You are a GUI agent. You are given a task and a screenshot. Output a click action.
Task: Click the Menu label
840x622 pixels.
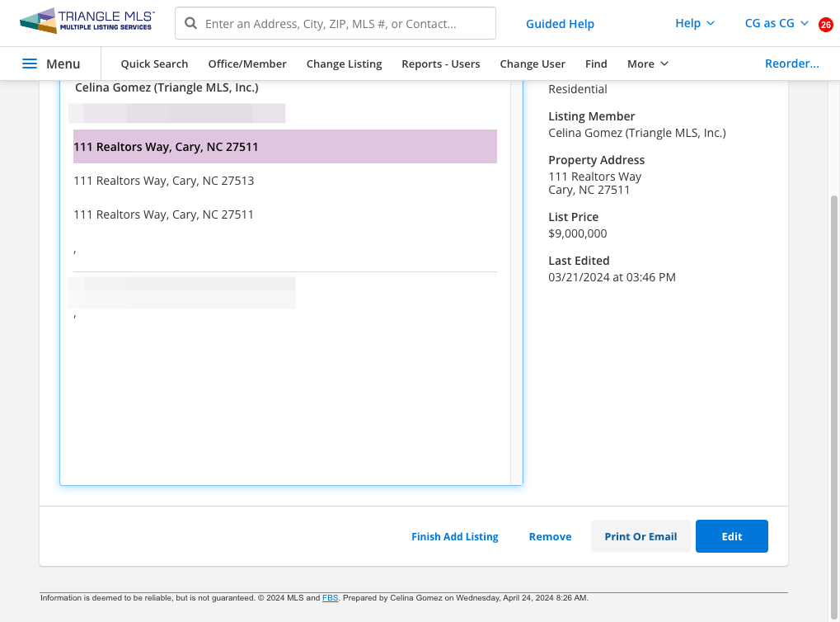(63, 64)
